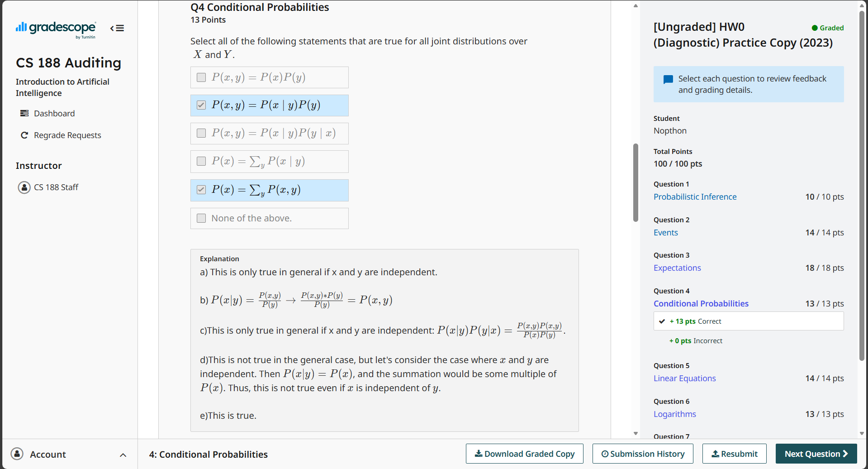This screenshot has width=868, height=469.
Task: Click the Gradescope logo
Action: tap(56, 29)
